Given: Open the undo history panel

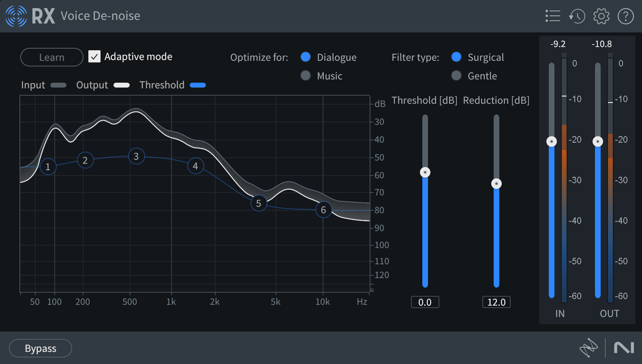Looking at the screenshot, I should click(x=577, y=16).
